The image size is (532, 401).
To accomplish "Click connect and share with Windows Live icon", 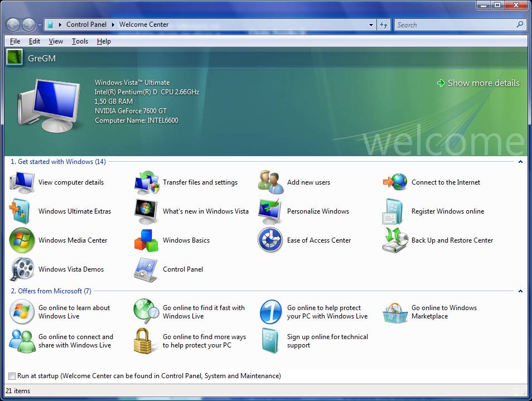I will [x=22, y=341].
